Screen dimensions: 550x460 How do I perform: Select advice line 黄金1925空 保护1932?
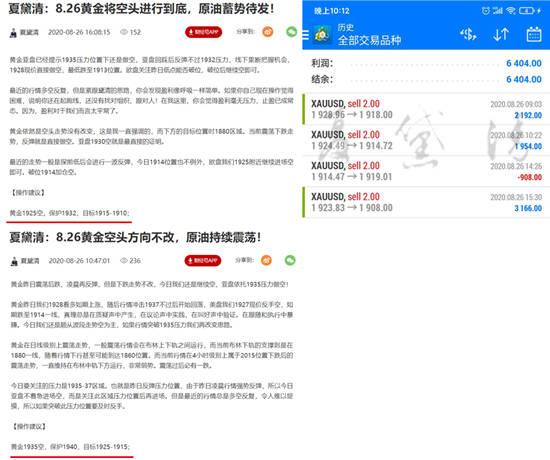click(69, 213)
